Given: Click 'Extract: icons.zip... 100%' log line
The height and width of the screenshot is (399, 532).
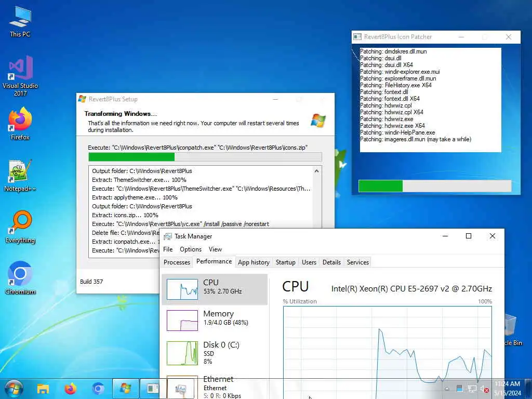Looking at the screenshot, I should pyautogui.click(x=125, y=215).
